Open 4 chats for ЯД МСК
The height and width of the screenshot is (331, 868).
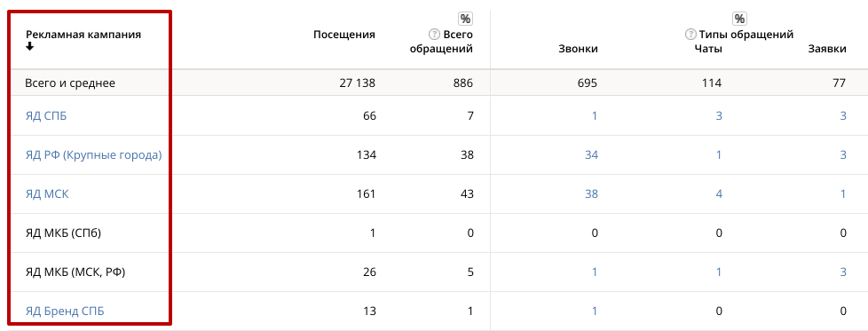pyautogui.click(x=719, y=194)
